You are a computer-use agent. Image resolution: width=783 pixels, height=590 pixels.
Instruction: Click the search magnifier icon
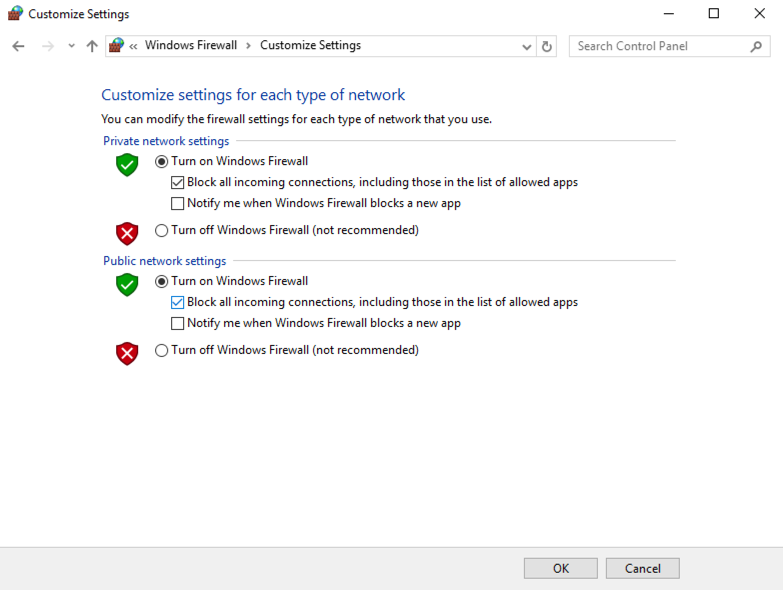(x=756, y=46)
